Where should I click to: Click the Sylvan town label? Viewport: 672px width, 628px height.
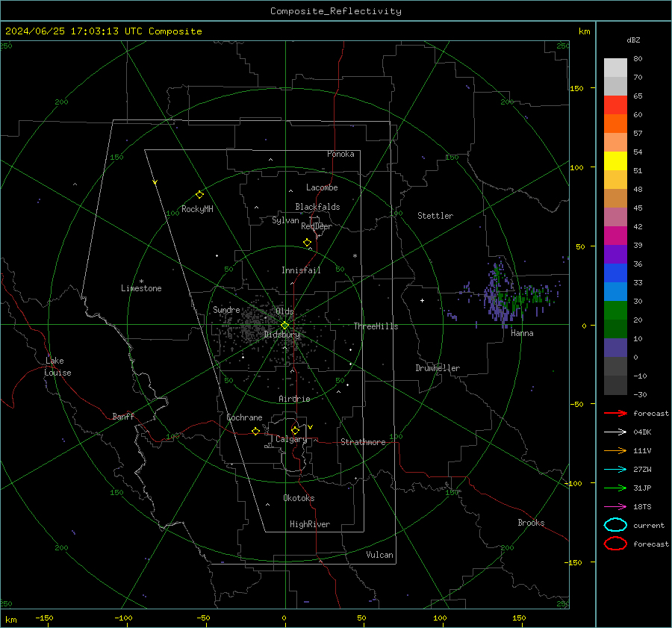coord(285,220)
